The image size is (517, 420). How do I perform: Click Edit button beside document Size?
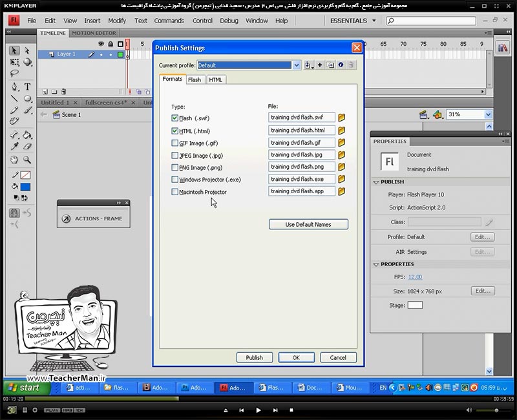coord(483,291)
